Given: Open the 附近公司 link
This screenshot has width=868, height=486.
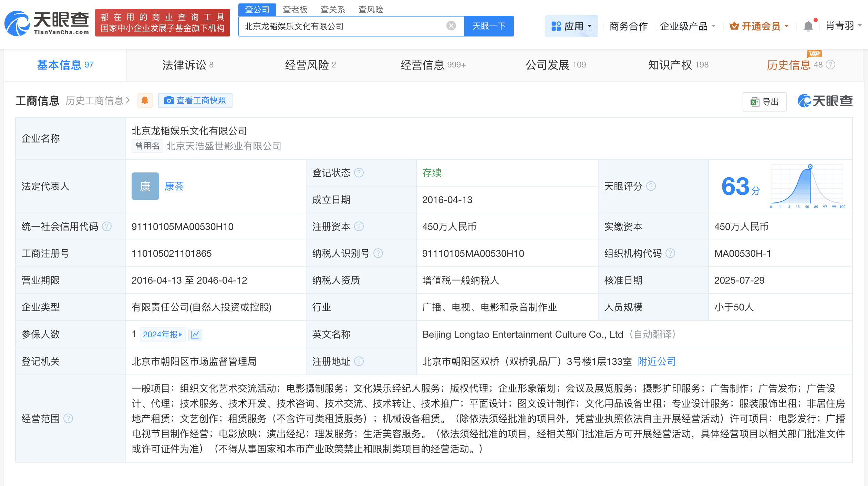Looking at the screenshot, I should click(656, 361).
